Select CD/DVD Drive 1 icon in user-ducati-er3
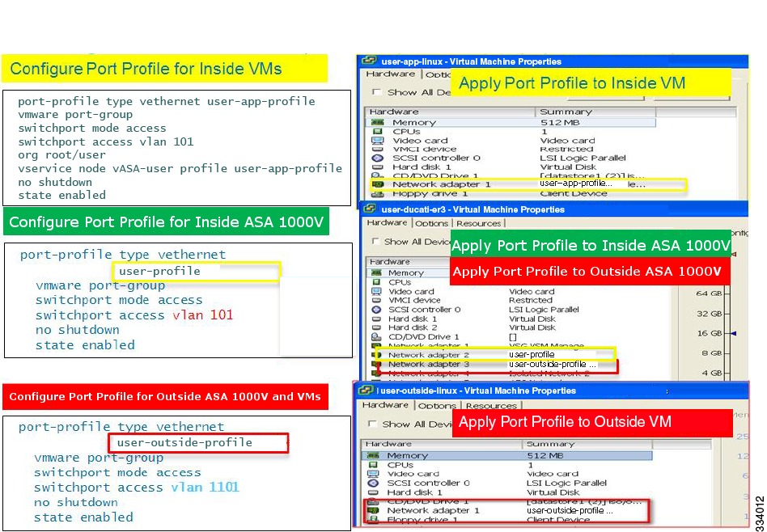 (x=376, y=337)
